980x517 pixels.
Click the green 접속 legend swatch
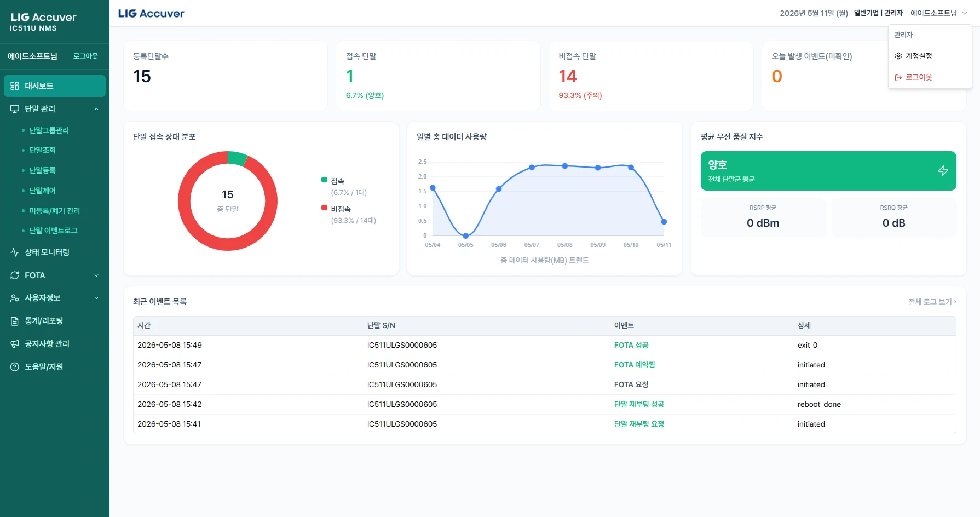coord(324,180)
